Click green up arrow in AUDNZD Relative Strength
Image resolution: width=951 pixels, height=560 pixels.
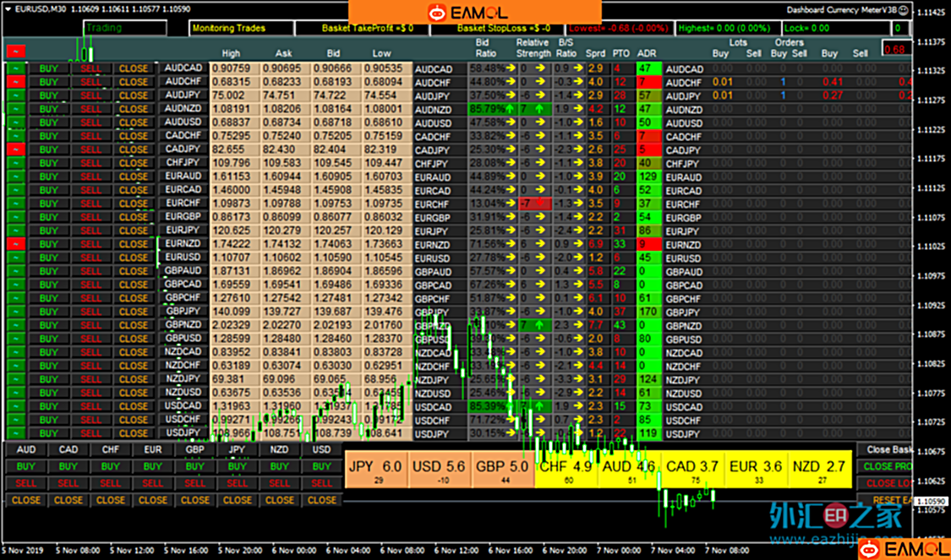click(x=539, y=109)
